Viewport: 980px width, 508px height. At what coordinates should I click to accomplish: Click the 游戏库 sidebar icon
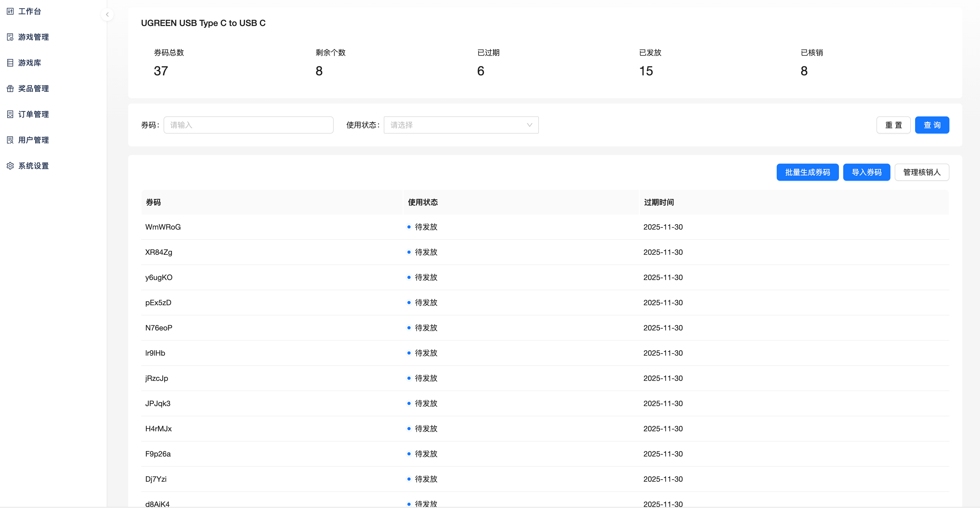[x=10, y=63]
